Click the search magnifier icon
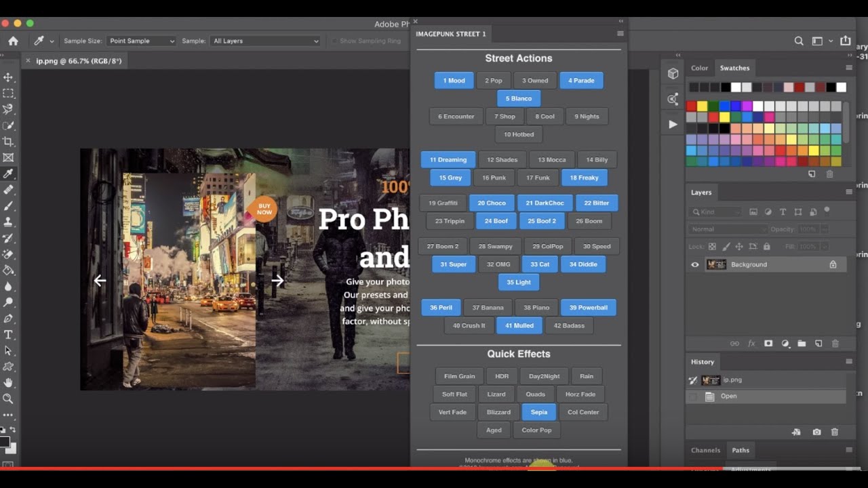868x488 pixels. click(799, 41)
